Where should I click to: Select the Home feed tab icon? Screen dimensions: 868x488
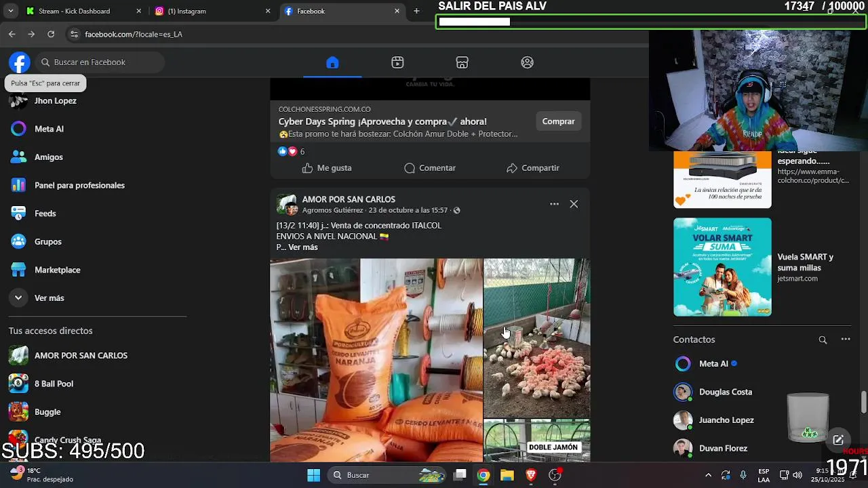[x=332, y=62]
